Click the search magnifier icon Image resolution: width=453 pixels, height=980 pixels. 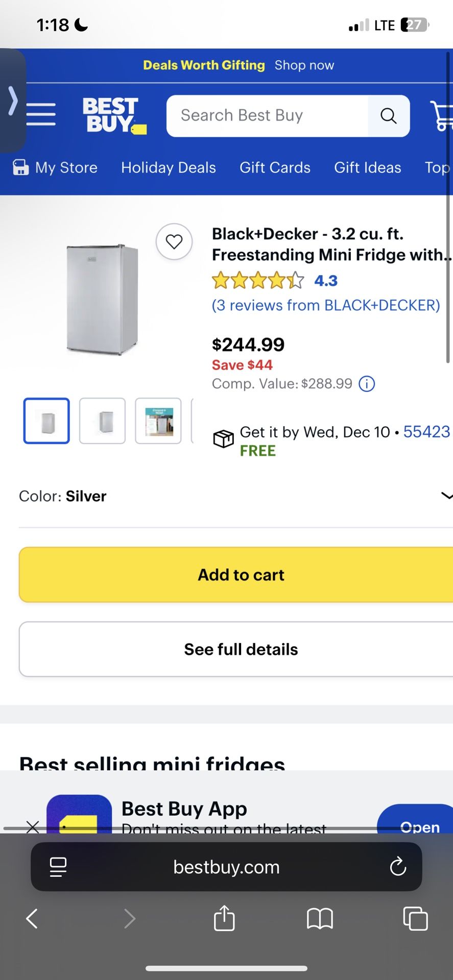(389, 116)
